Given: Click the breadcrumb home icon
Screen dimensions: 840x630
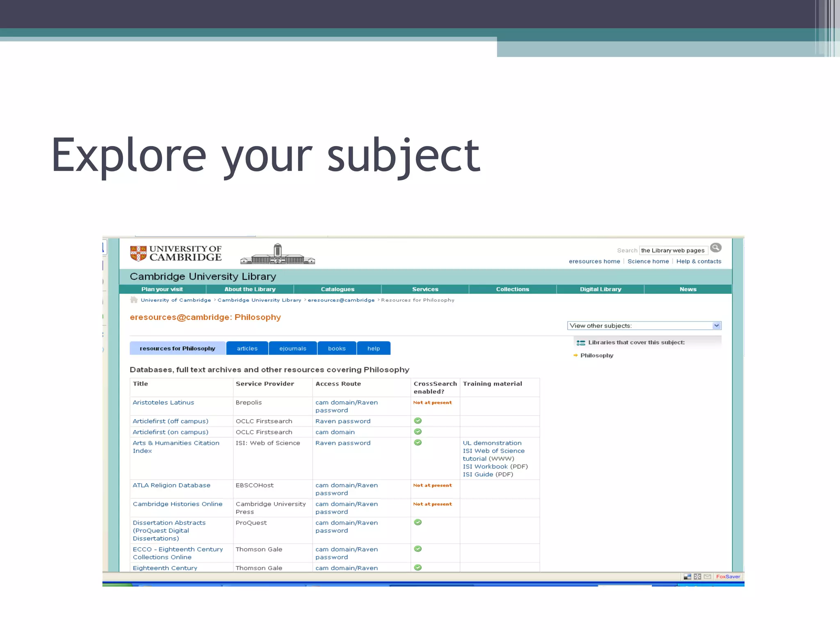Looking at the screenshot, I should click(x=134, y=300).
